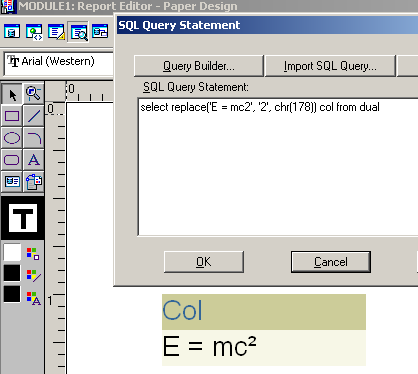Confirm the query with OK
The height and width of the screenshot is (374, 418).
tap(204, 262)
